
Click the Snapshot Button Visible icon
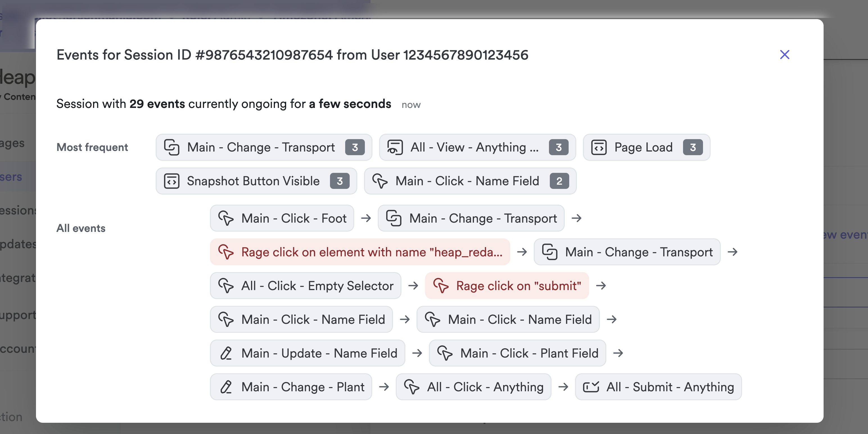click(x=171, y=181)
